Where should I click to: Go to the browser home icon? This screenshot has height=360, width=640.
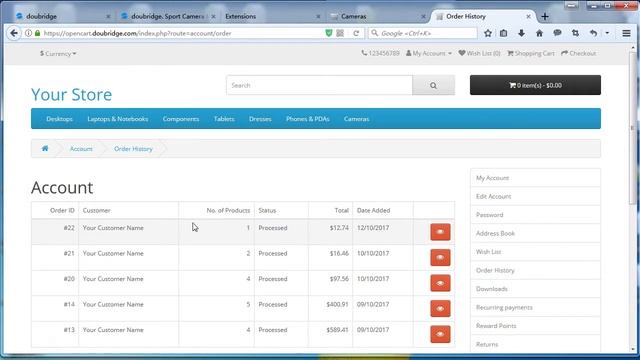coord(539,33)
